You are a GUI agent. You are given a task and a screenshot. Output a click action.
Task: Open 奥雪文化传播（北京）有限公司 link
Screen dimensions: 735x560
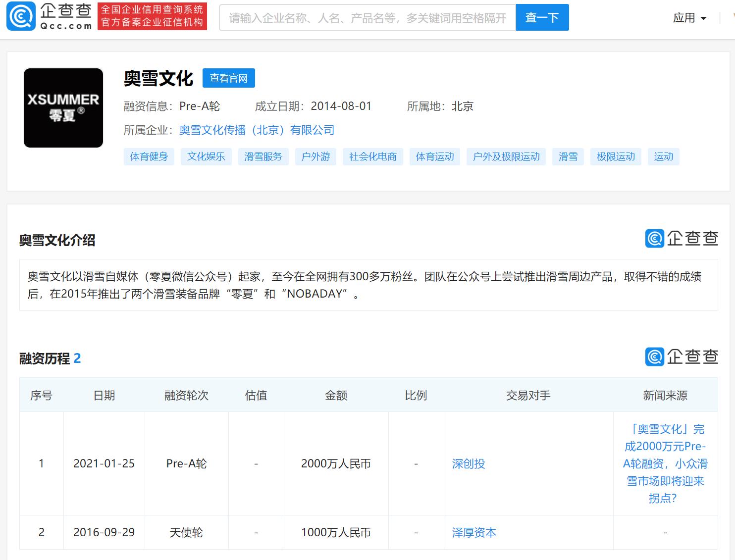[257, 130]
